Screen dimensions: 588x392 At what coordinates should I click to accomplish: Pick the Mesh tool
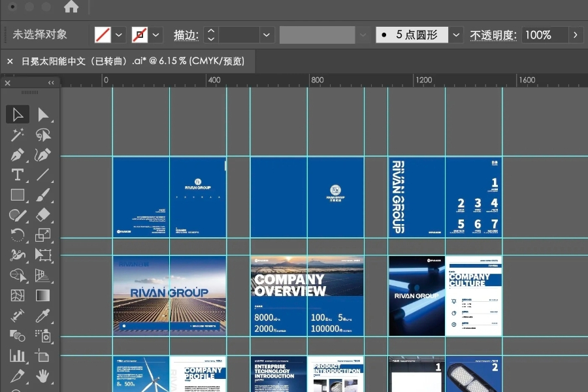coord(18,295)
